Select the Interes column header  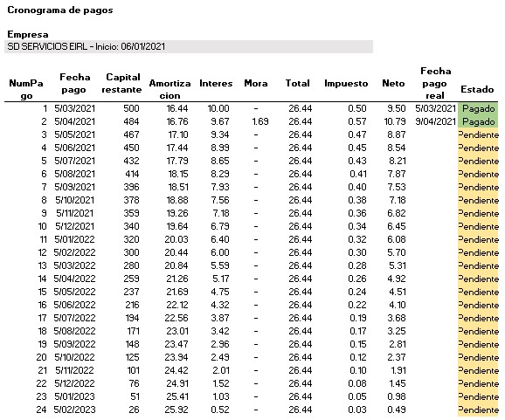pyautogui.click(x=216, y=83)
